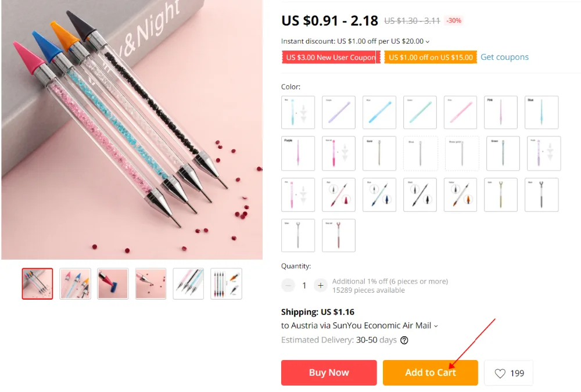Select the Gold pen color swatch
The height and width of the screenshot is (392, 581).
(x=379, y=153)
